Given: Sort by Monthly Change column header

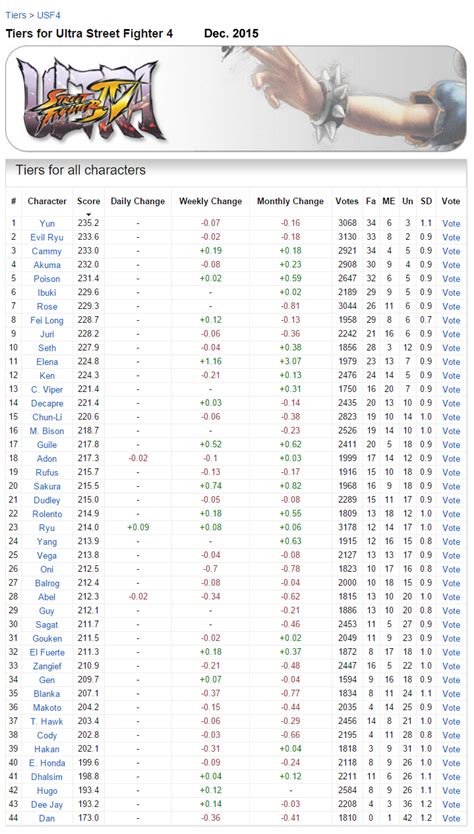Looking at the screenshot, I should (290, 201).
